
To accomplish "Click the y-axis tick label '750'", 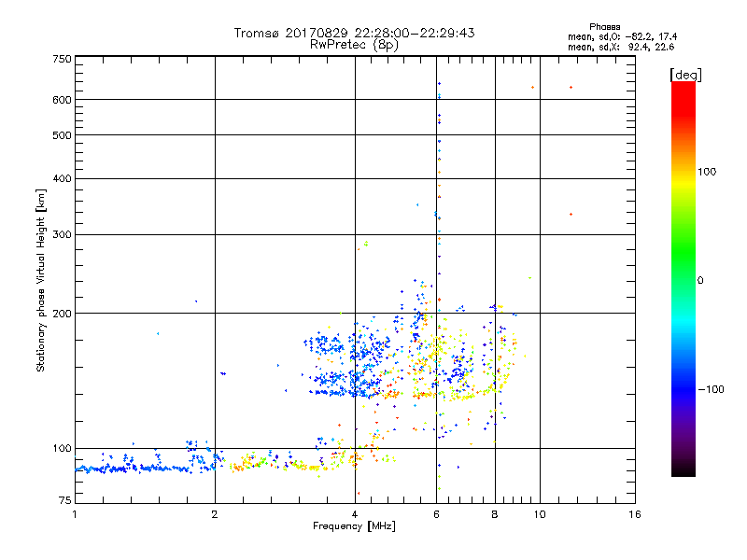I will 62,59.
